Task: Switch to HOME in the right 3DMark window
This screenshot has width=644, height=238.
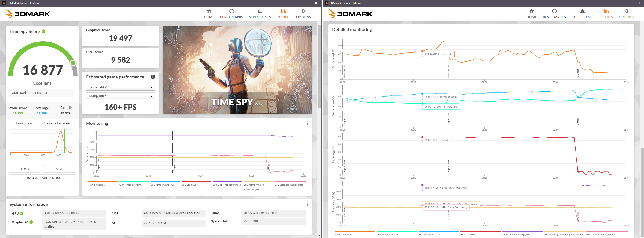Action: [x=531, y=14]
